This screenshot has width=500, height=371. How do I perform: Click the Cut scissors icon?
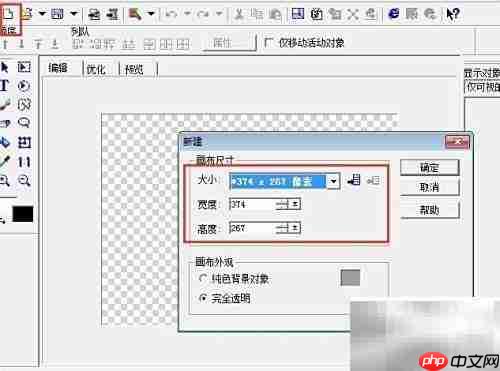[239, 14]
